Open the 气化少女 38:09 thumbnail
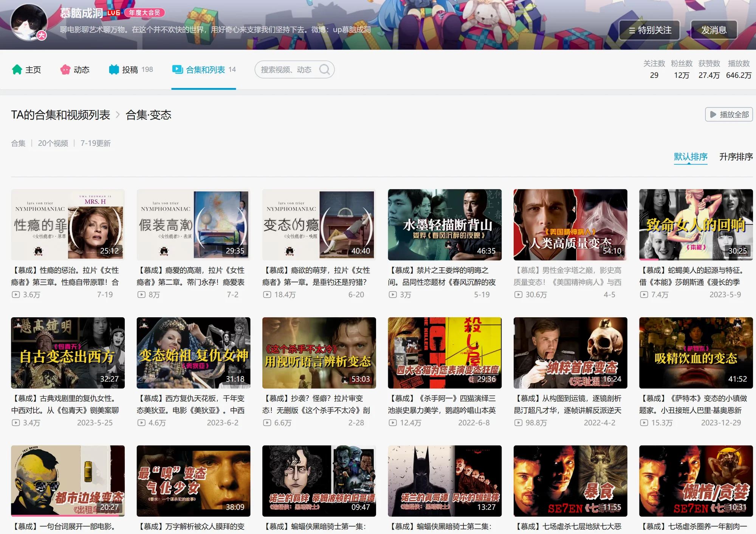Screen dimensions: 756x534 (x=194, y=481)
